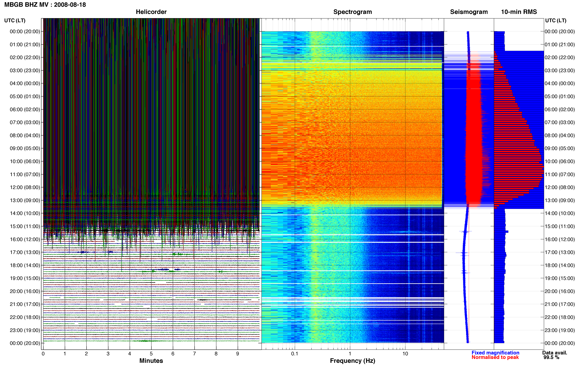This screenshot has height=368, width=588.
Task: Click the frequency tick label '1'
Action: click(x=350, y=354)
